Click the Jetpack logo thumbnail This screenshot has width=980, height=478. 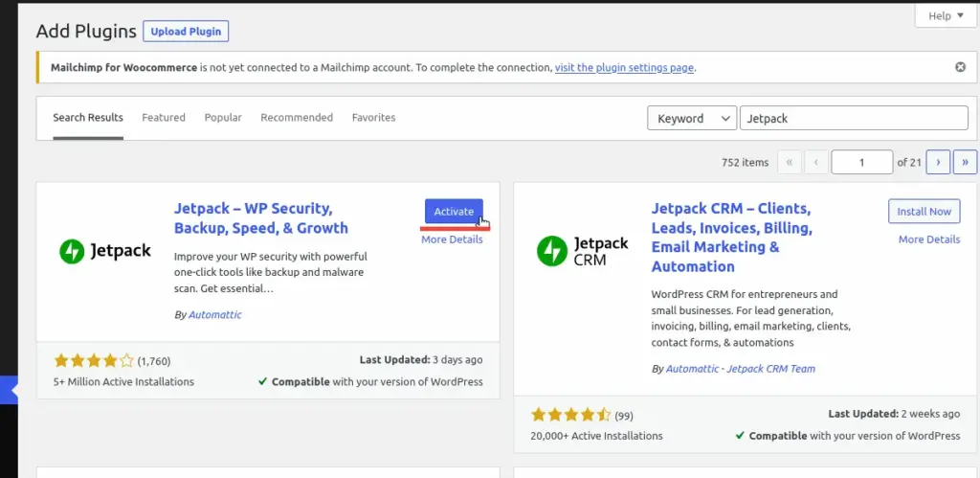[x=105, y=252]
